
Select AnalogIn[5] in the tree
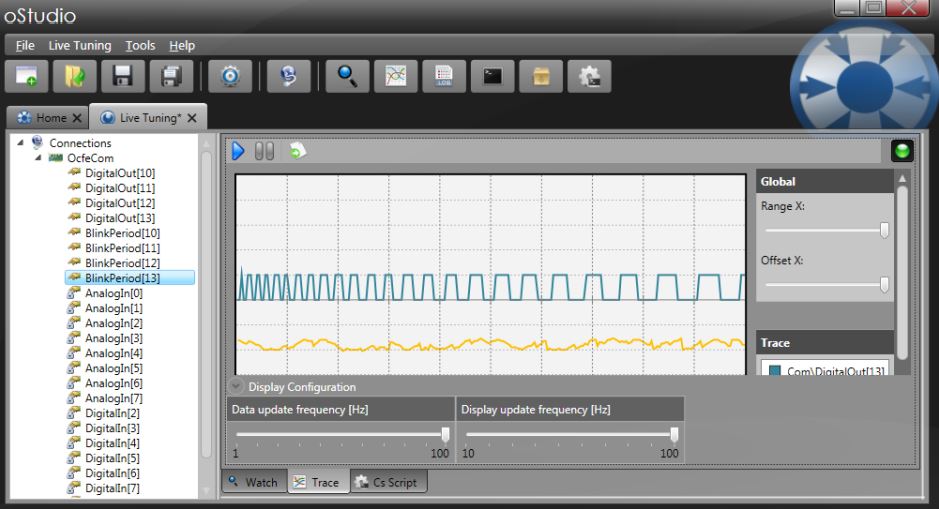tap(114, 368)
